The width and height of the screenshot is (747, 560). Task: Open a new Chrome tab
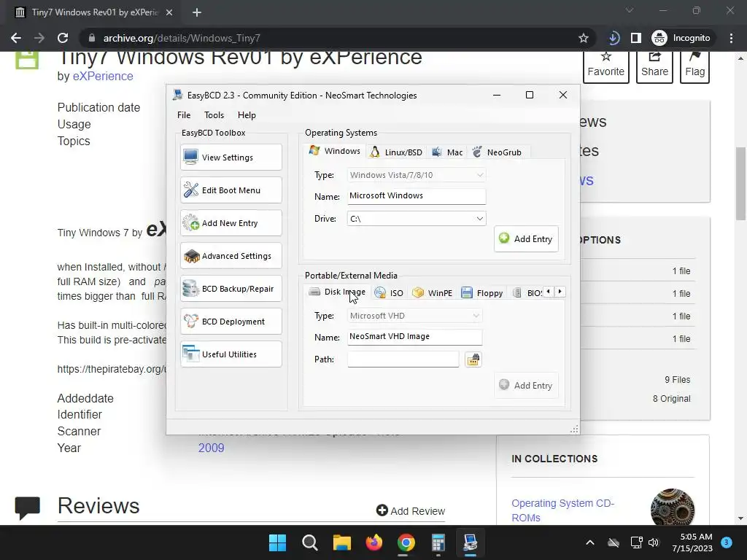197,12
